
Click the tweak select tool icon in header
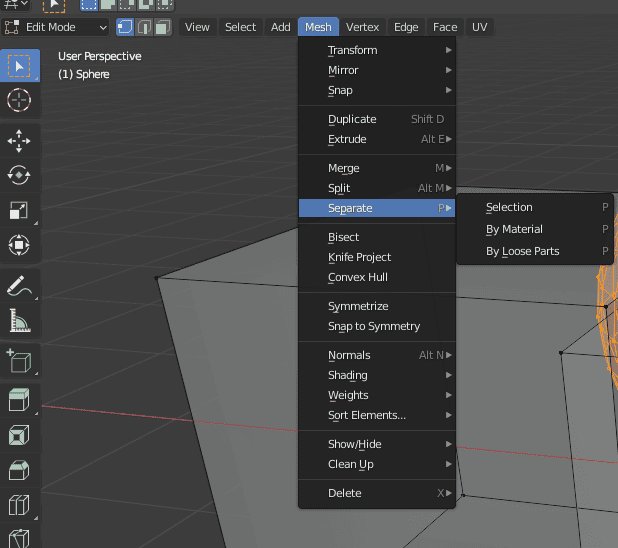54,5
